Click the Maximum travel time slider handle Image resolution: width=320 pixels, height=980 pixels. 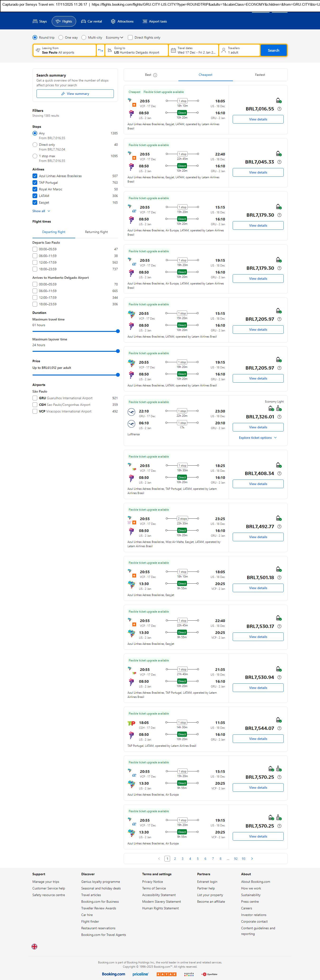click(118, 331)
